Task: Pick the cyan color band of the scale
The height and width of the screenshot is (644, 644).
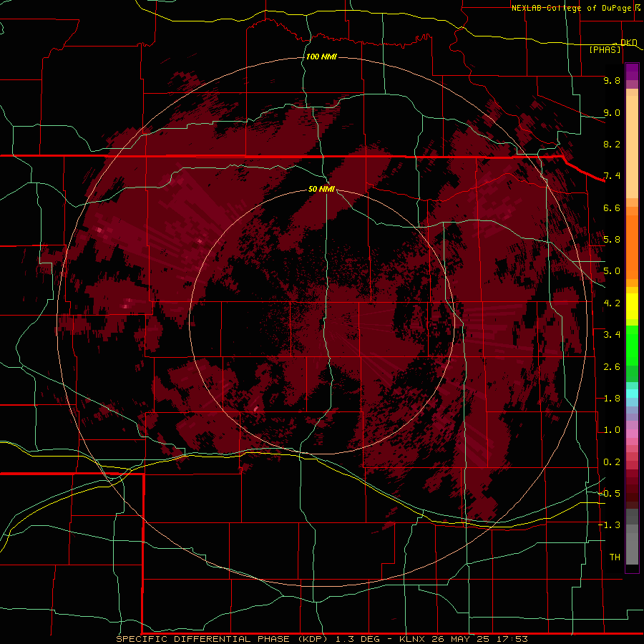Action: 632,393
